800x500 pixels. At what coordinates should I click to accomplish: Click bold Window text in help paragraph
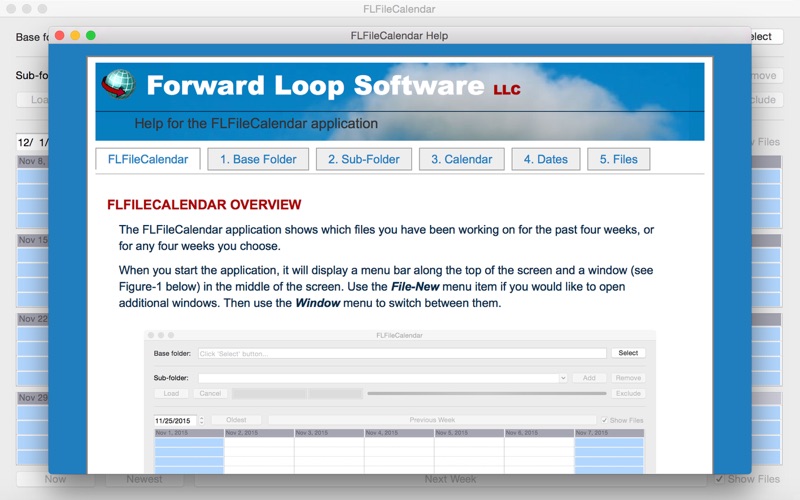[x=317, y=303]
